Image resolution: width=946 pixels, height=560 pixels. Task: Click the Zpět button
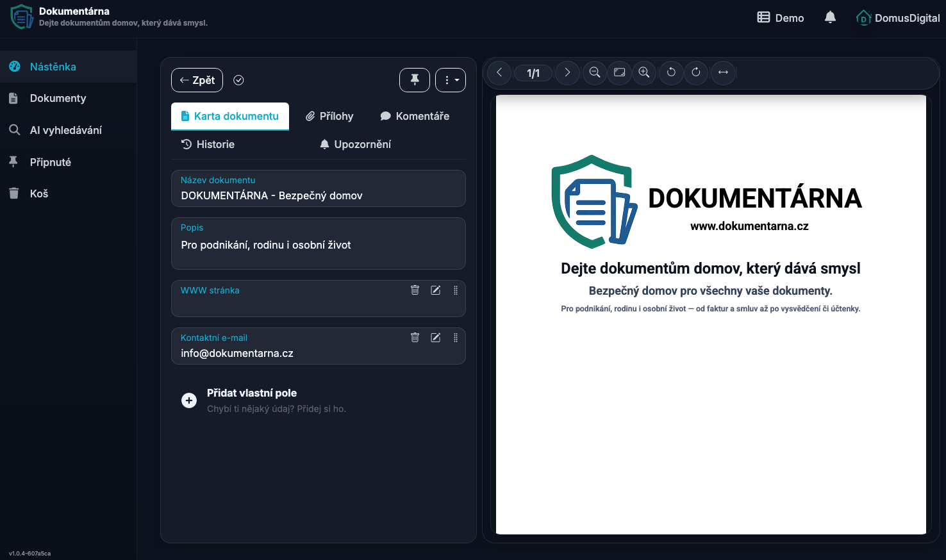[197, 80]
